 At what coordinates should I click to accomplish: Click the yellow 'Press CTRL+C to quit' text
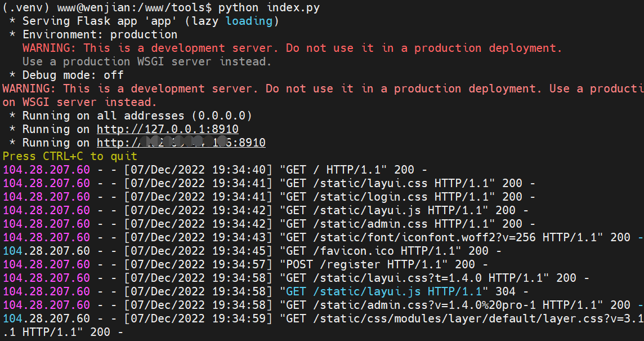tap(70, 156)
